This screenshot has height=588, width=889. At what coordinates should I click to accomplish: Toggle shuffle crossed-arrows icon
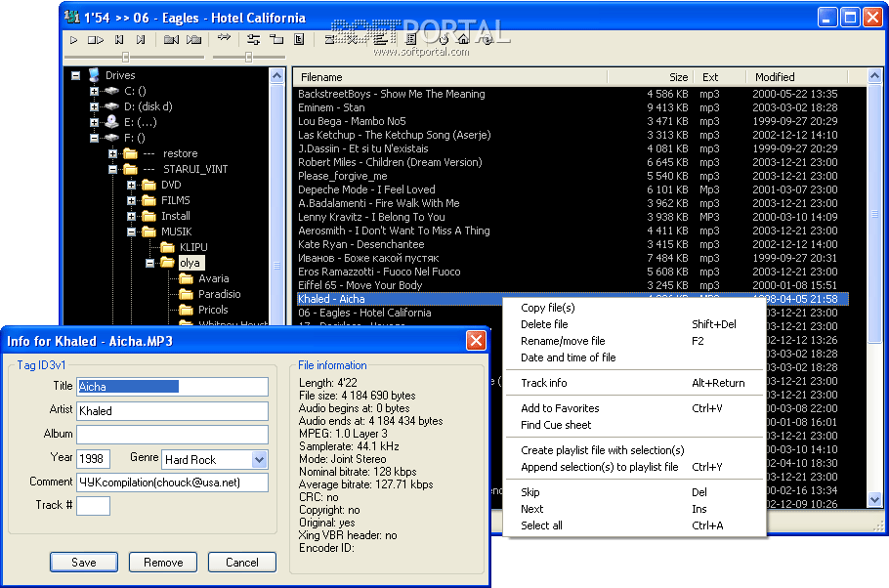coord(225,37)
